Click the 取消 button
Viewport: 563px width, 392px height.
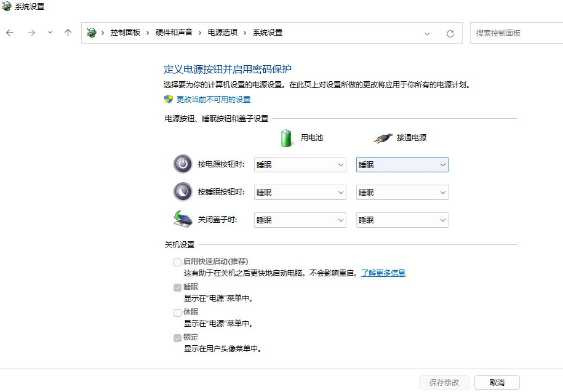(x=497, y=383)
